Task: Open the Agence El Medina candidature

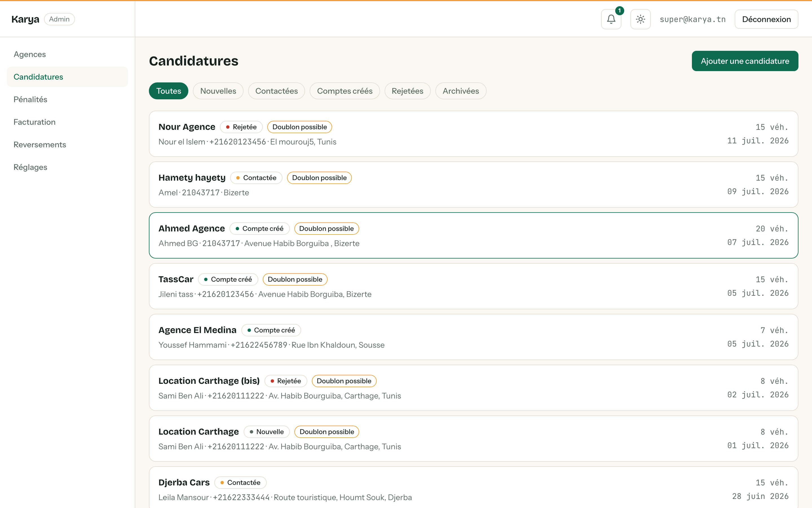Action: [473, 337]
